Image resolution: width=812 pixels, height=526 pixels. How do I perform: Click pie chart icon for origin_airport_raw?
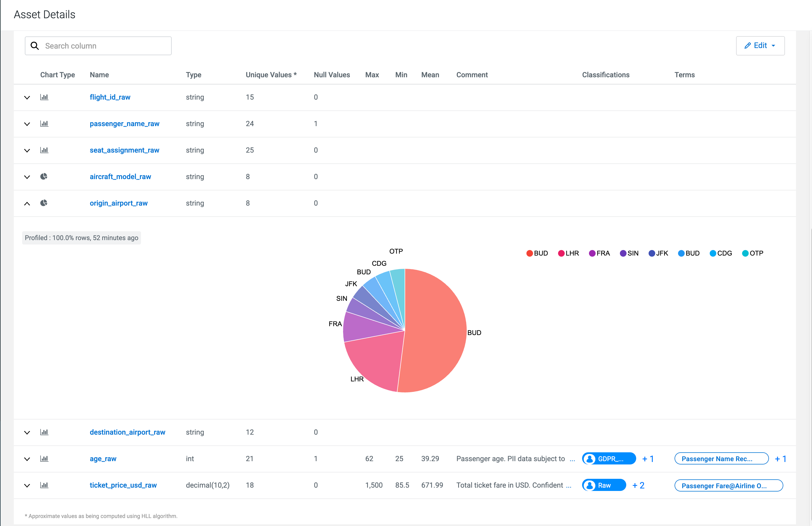pos(44,203)
